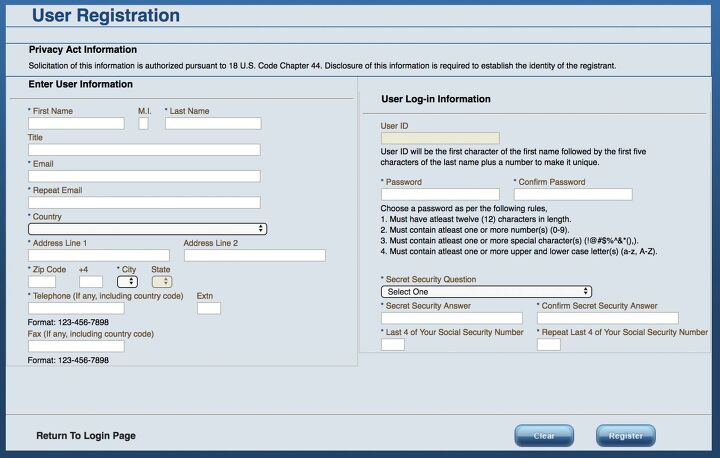Click the Repeat Email field
The width and height of the screenshot is (720, 458).
coord(144,203)
